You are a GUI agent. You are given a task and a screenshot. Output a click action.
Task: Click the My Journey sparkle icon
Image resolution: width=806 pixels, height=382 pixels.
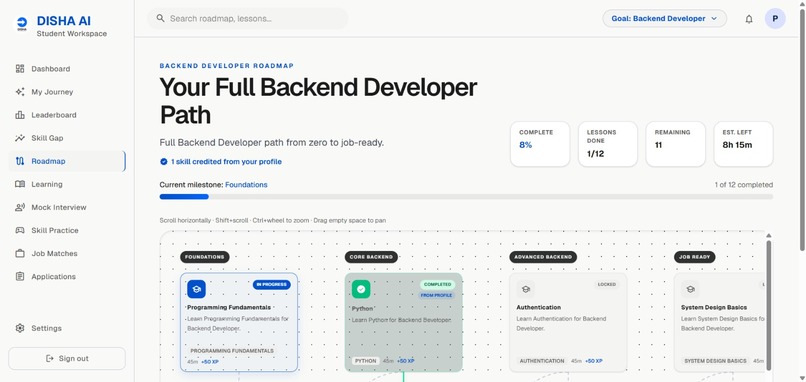click(20, 92)
